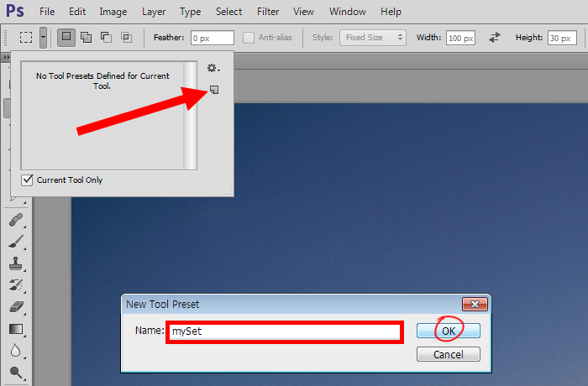Click the Feather input field

(213, 38)
